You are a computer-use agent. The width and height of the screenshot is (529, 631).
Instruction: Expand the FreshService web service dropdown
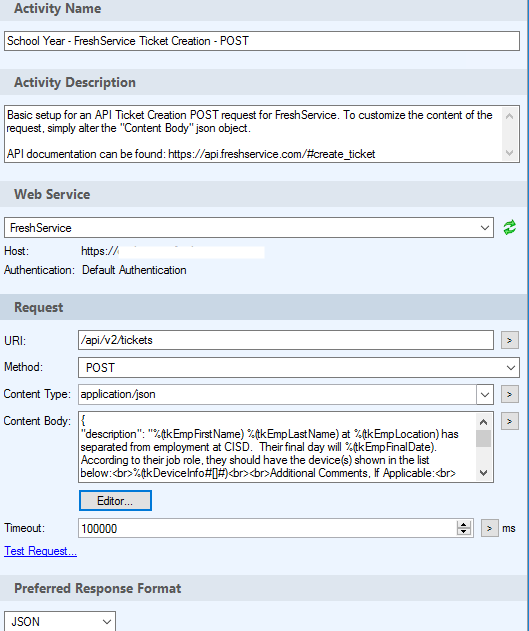click(484, 228)
